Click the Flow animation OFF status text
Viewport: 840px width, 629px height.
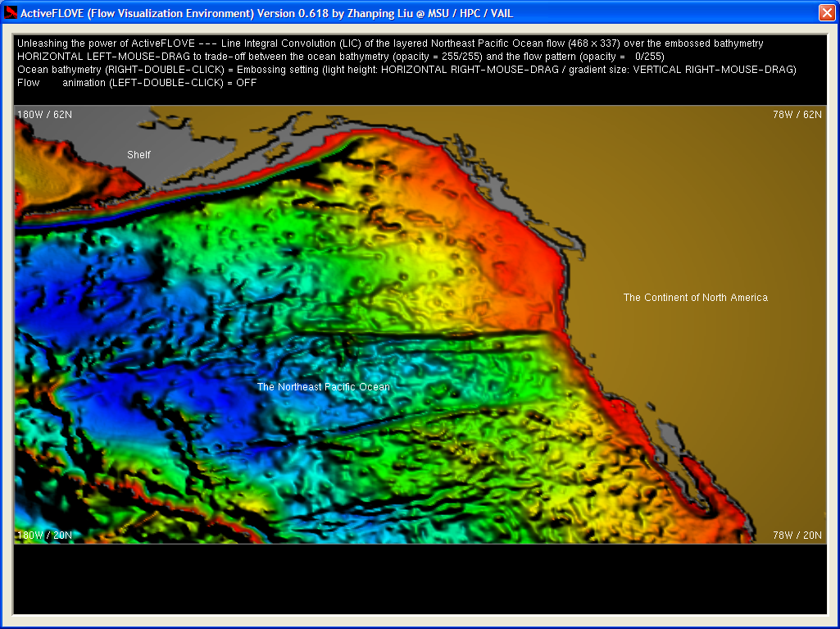[x=137, y=83]
